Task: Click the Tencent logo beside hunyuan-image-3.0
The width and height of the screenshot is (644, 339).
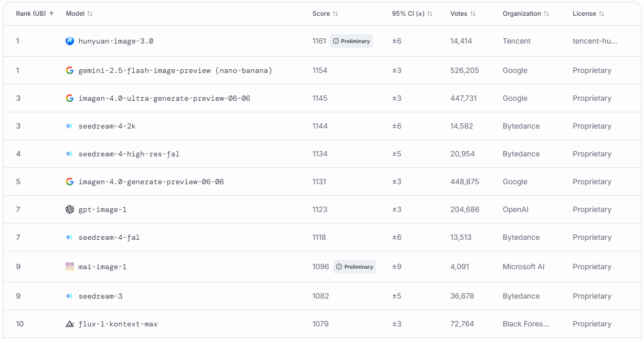Action: (x=70, y=41)
